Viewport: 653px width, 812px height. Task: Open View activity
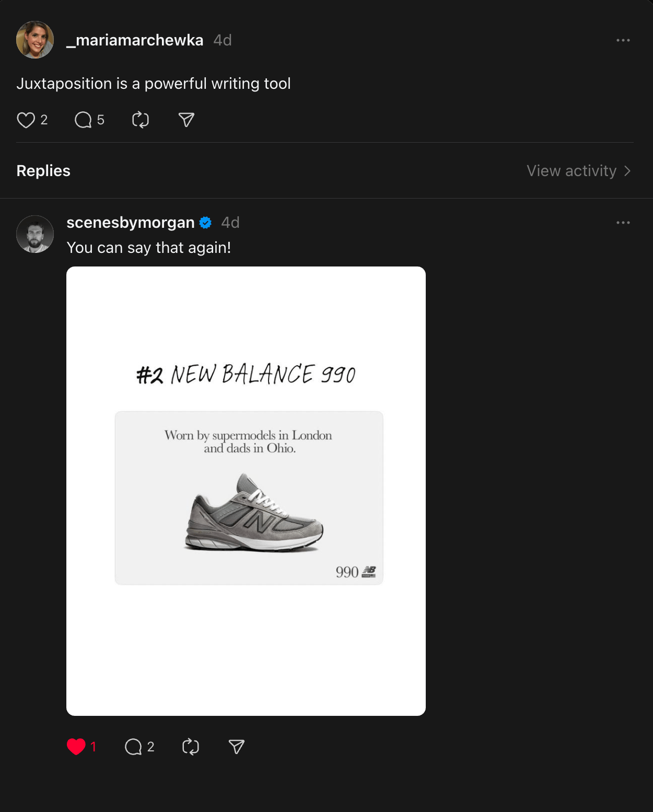[572, 171]
